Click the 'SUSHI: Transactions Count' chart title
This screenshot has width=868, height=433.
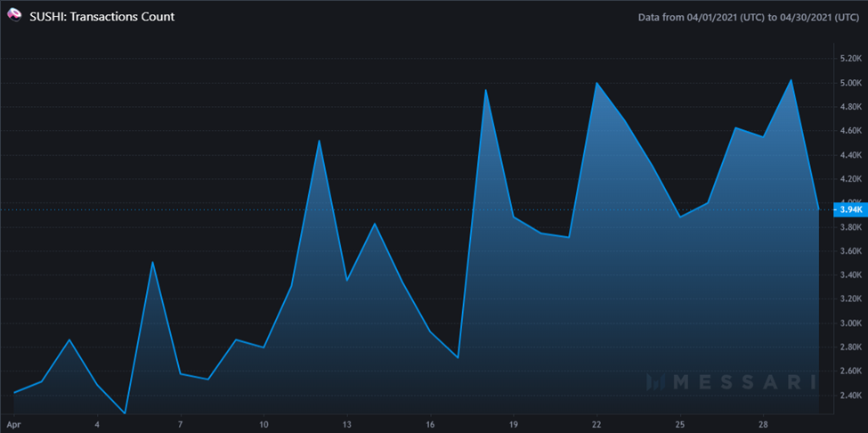pos(101,17)
